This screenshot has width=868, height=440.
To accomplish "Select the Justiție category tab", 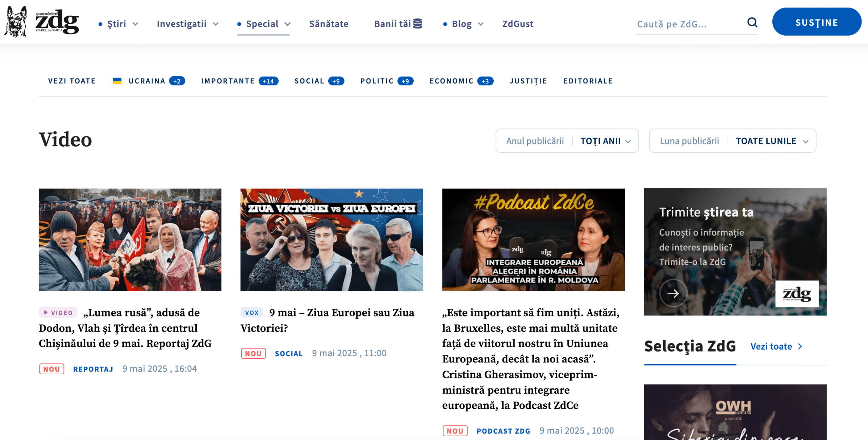I will coord(528,81).
